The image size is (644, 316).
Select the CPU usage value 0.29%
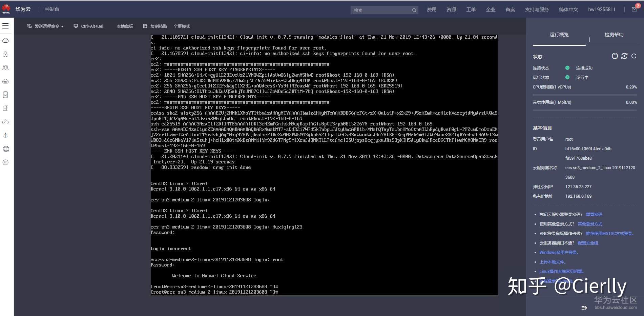pyautogui.click(x=631, y=87)
